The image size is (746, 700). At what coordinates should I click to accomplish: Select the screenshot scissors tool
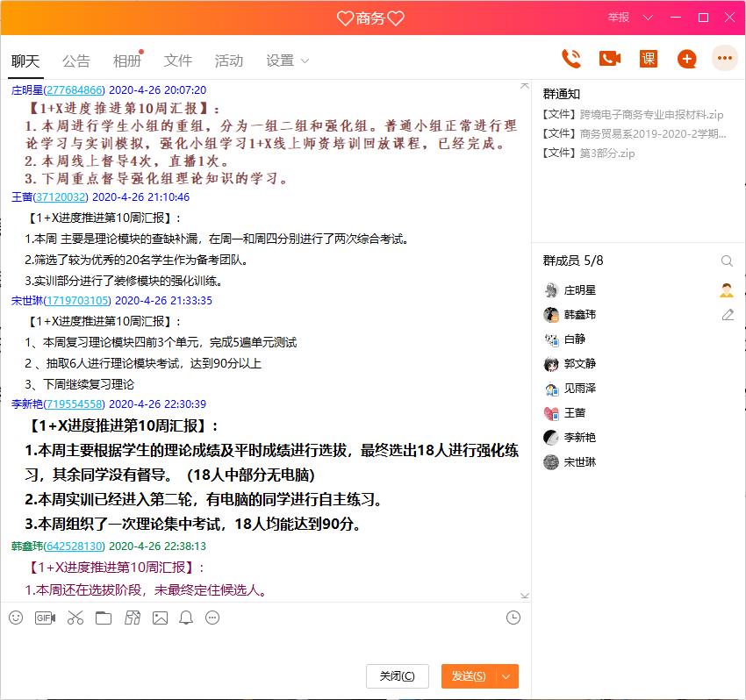pos(75,618)
